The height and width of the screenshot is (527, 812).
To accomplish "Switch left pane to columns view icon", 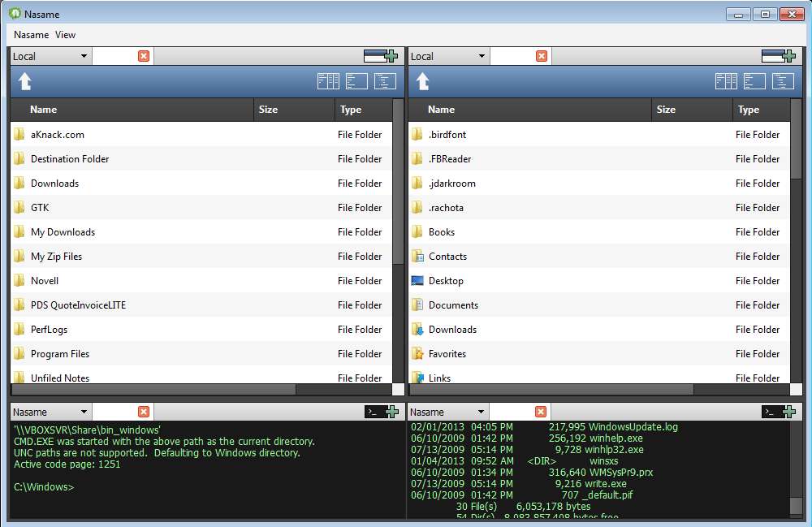I will coord(328,81).
